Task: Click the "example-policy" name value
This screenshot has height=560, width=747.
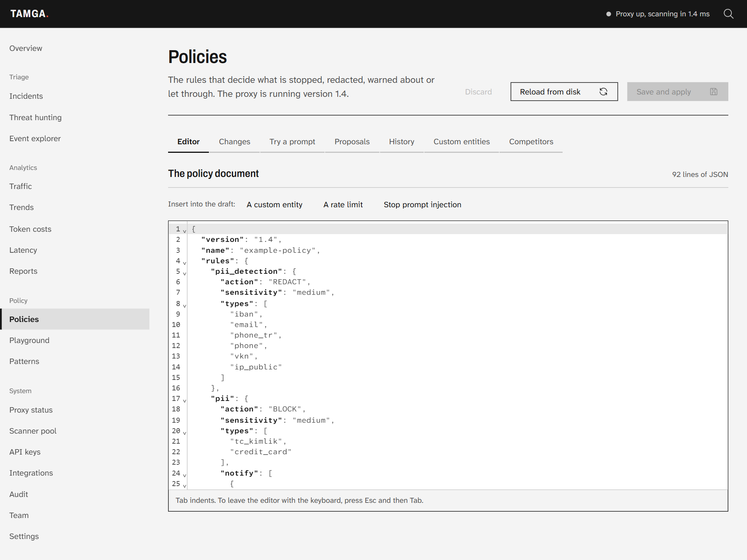Action: 278,250
